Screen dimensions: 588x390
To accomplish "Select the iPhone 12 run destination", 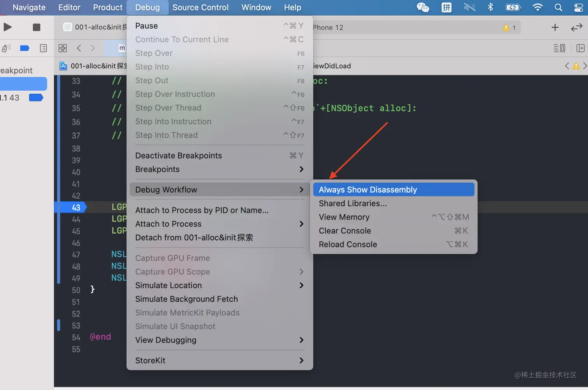I will [328, 27].
